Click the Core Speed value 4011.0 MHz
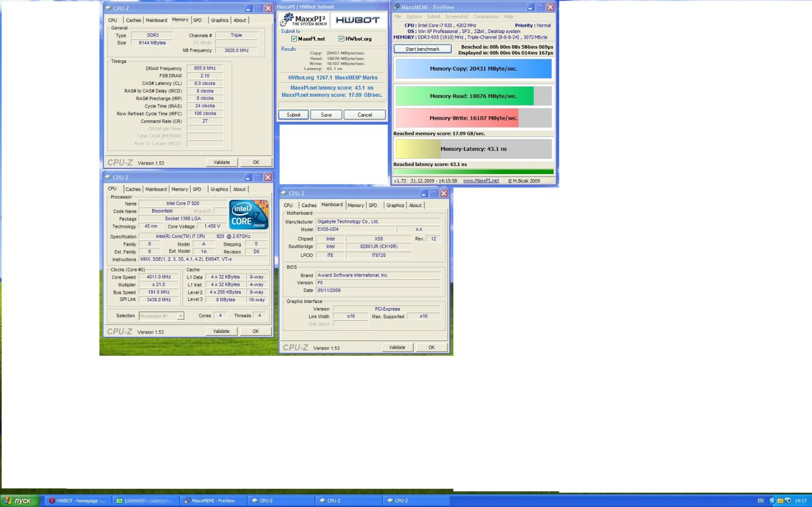The height and width of the screenshot is (507, 812). click(x=159, y=277)
